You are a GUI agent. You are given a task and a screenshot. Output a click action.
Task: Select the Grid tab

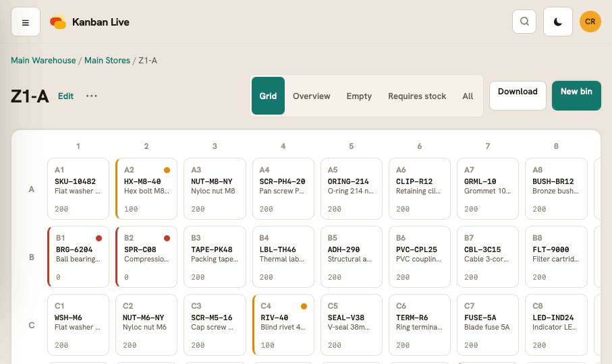[268, 96]
